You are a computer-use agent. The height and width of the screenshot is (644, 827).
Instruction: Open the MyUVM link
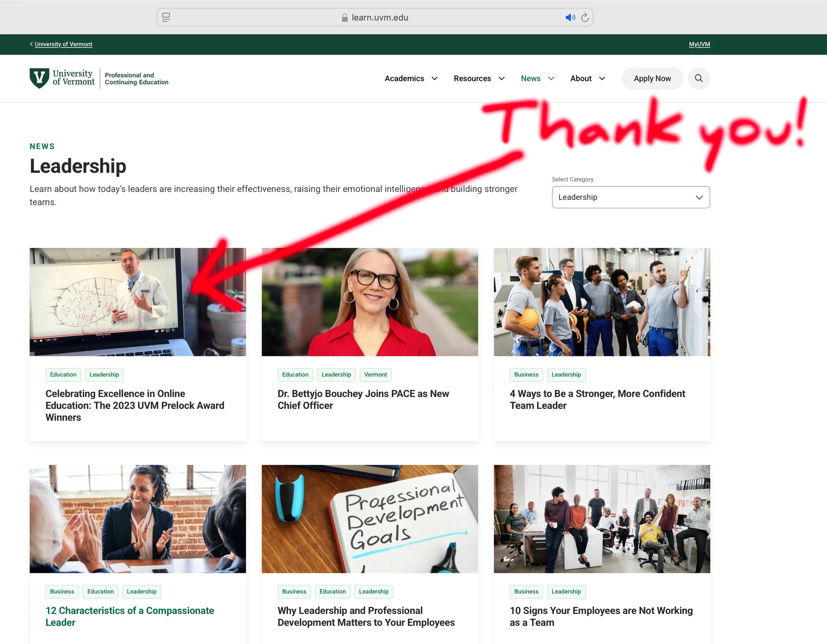click(x=699, y=44)
